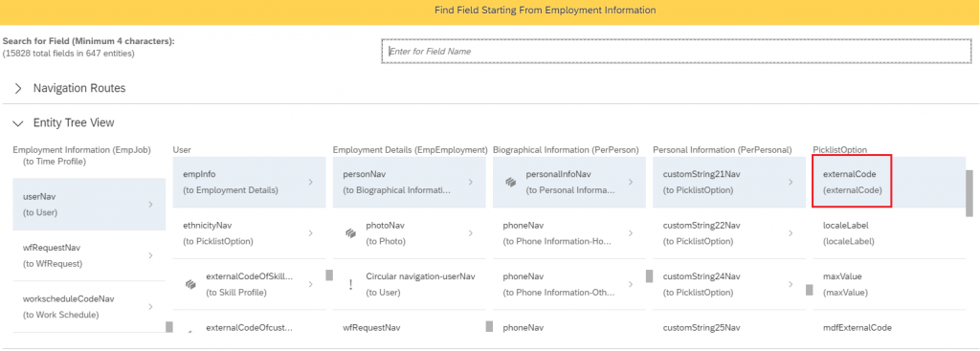Click the PicklistOption column scrollbar thumb
The image size is (980, 351).
(x=969, y=193)
